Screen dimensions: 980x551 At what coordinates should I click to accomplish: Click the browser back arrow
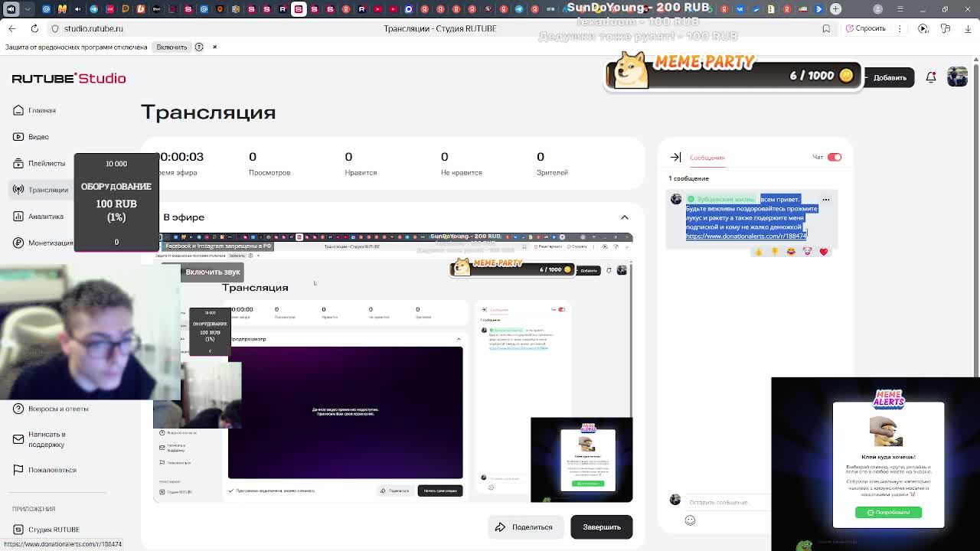[12, 28]
